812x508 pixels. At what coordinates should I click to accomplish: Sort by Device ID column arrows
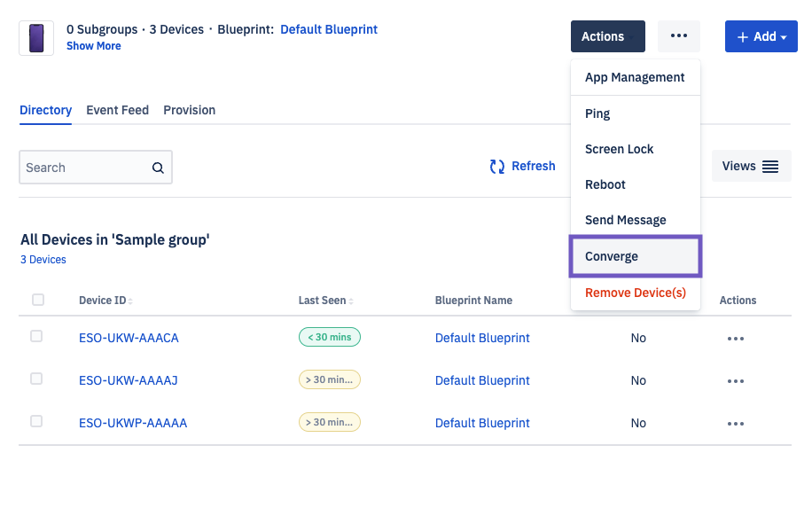coord(130,301)
